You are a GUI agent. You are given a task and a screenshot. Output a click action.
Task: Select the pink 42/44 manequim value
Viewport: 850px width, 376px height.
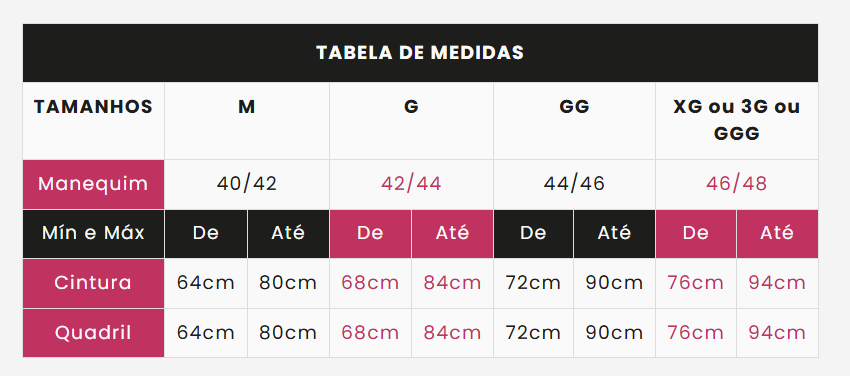click(411, 184)
